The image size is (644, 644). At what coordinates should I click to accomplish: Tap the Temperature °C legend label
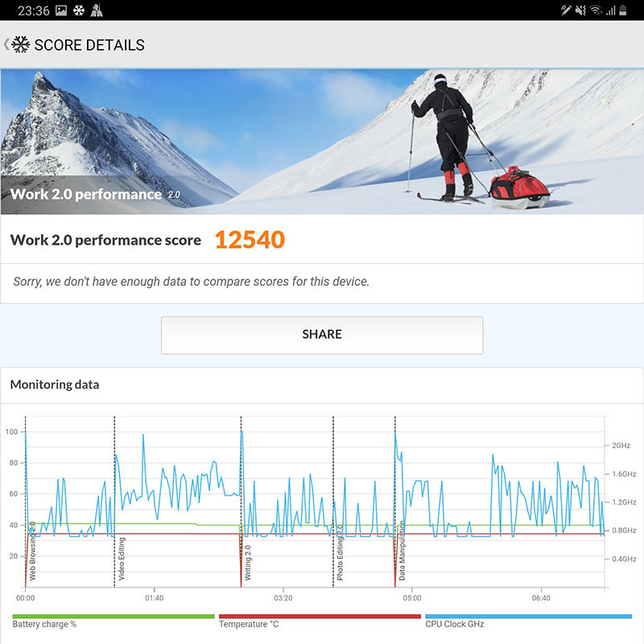[x=249, y=625]
